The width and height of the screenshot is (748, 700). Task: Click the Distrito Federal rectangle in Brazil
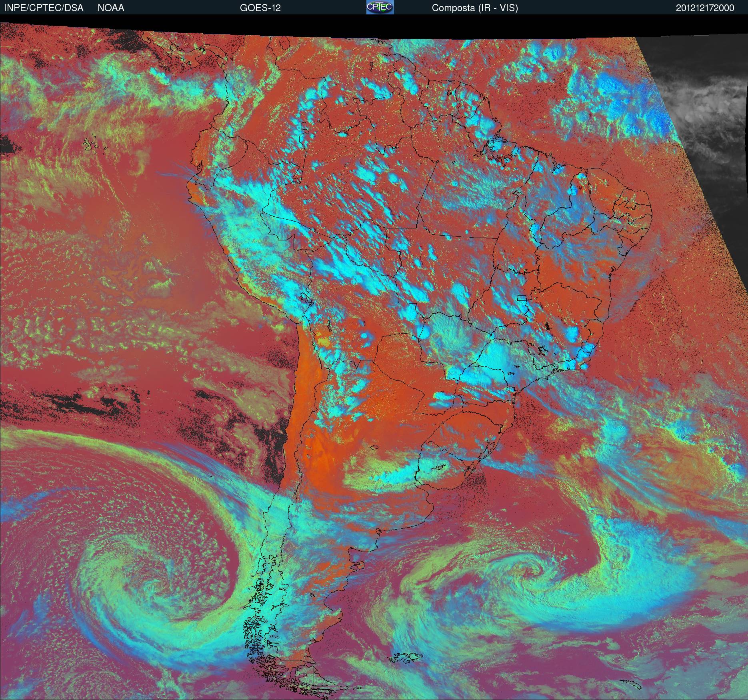(x=522, y=297)
